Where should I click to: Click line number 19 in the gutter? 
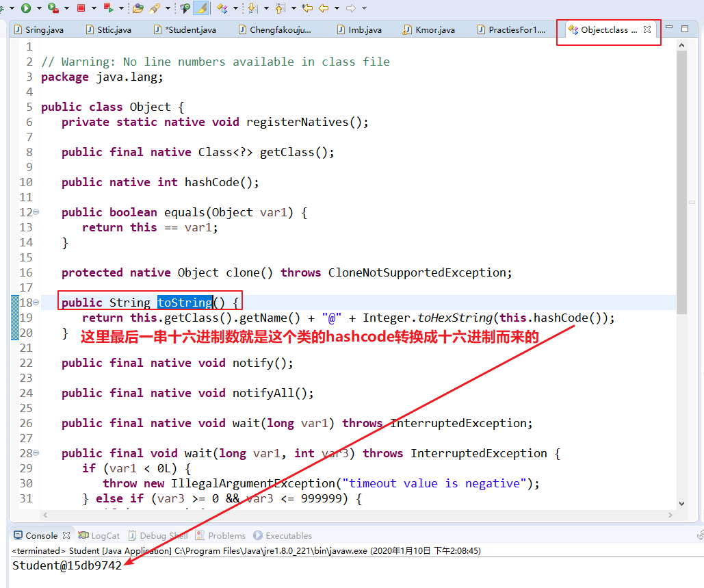tap(26, 318)
